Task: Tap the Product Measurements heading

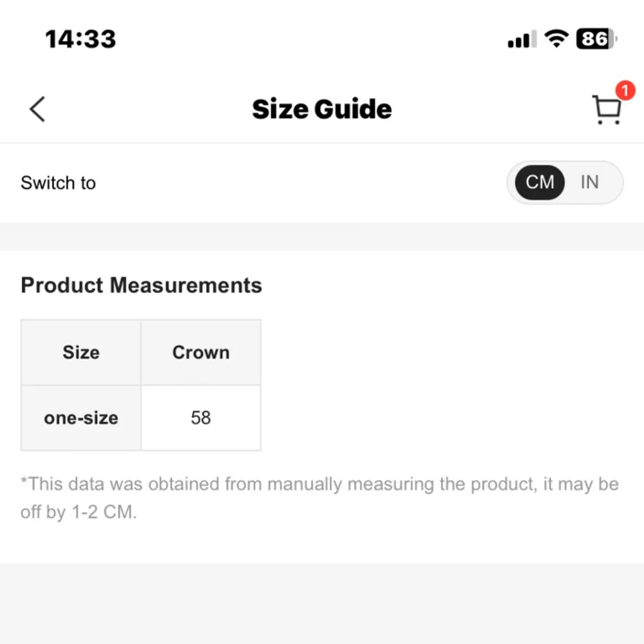Action: (x=141, y=285)
